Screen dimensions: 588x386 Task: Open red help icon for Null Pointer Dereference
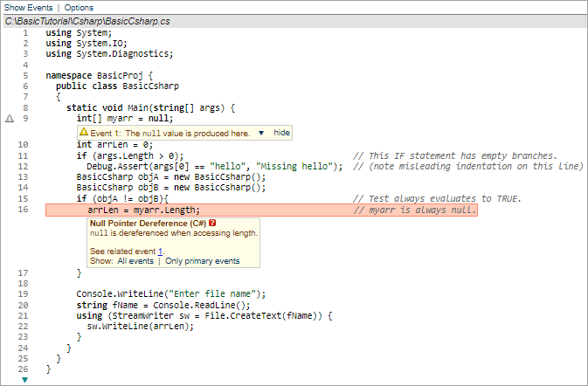(212, 223)
